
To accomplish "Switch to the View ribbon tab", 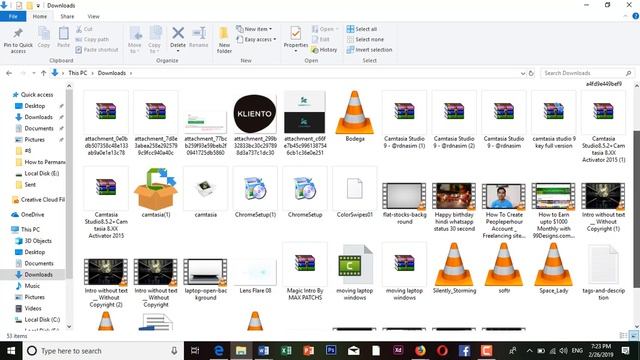I will [x=93, y=16].
